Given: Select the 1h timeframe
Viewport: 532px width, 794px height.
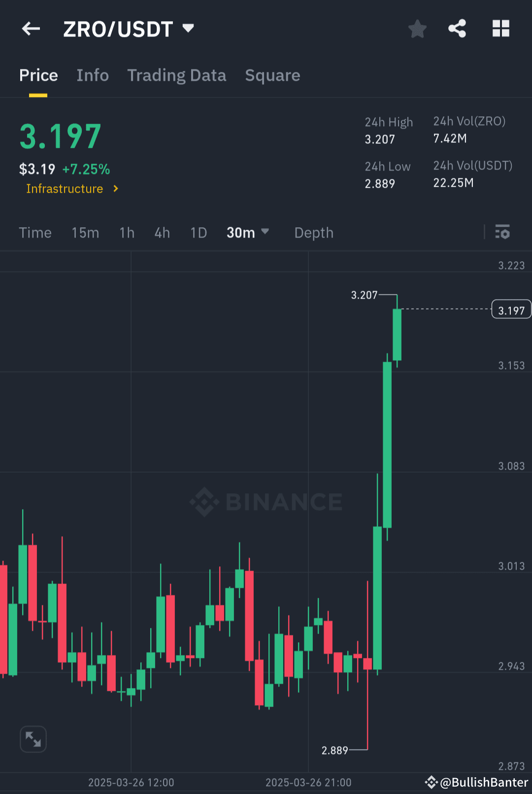Looking at the screenshot, I should pyautogui.click(x=126, y=232).
